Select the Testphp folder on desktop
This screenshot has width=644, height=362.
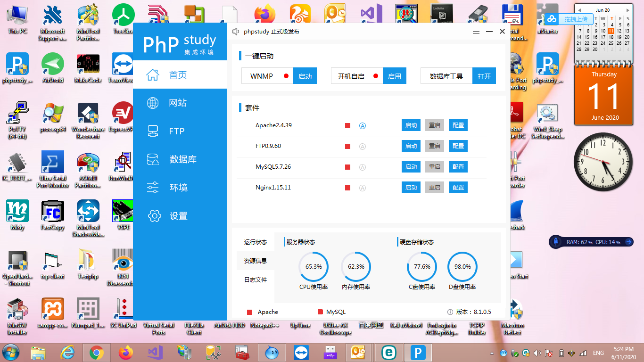pos(88,263)
